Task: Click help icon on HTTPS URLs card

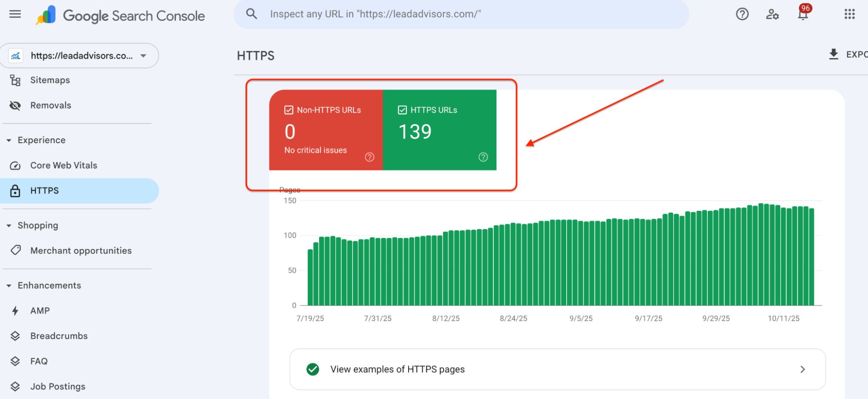Action: click(483, 157)
